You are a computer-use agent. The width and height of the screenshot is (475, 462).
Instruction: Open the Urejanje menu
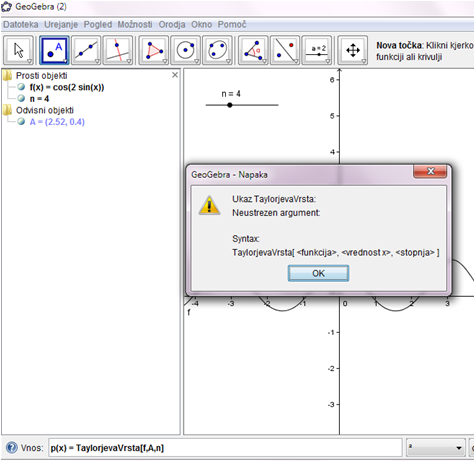point(61,24)
